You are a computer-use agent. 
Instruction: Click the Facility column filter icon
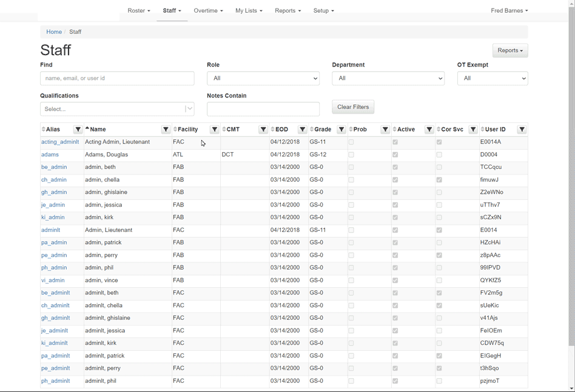[215, 130]
